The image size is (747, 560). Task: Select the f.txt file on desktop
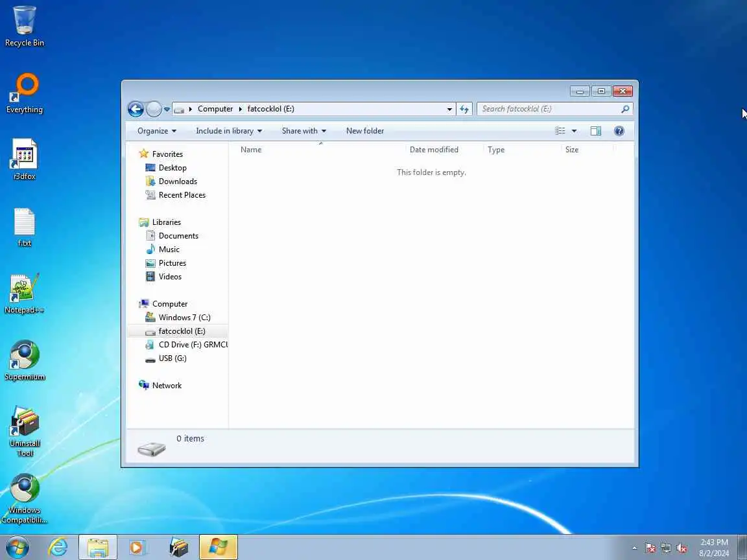[x=24, y=227]
